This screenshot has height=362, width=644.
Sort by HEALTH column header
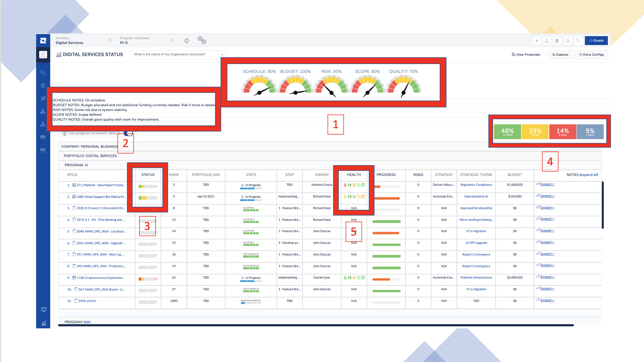(x=354, y=175)
